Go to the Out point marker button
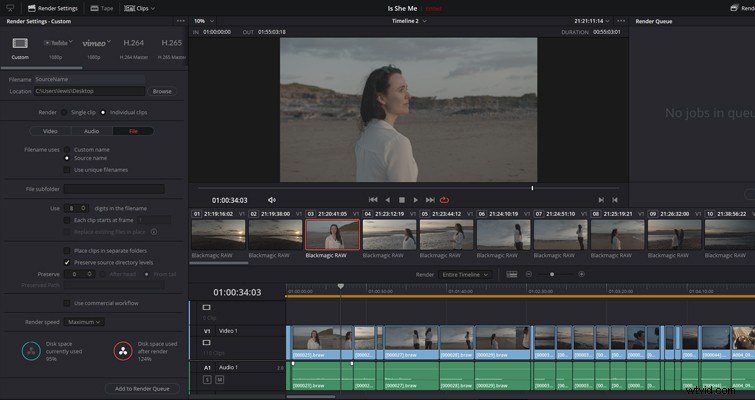This screenshot has height=400, width=755. point(615,200)
